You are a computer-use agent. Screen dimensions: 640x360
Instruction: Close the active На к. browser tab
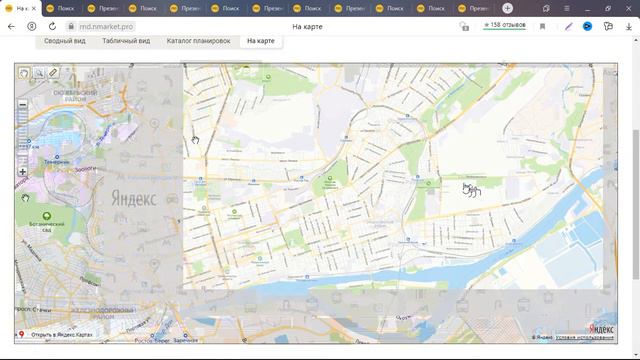point(34,8)
